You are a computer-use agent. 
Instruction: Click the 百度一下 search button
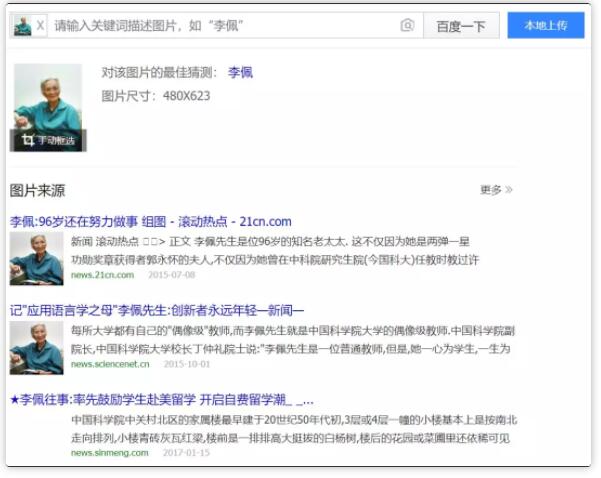tap(461, 26)
